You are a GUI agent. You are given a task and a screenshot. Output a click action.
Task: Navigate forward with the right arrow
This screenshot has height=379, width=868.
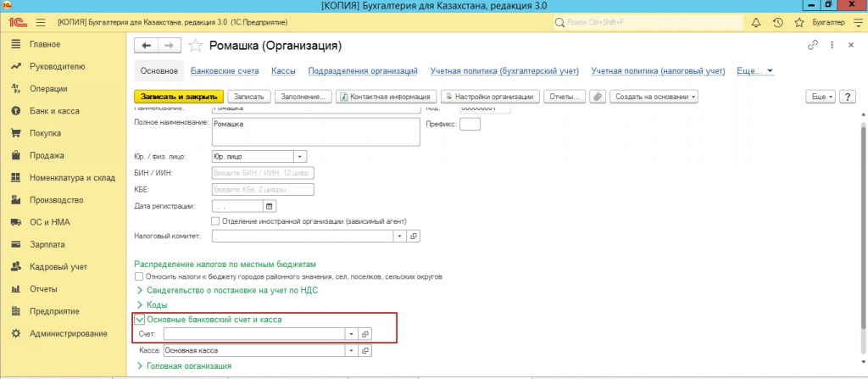170,46
